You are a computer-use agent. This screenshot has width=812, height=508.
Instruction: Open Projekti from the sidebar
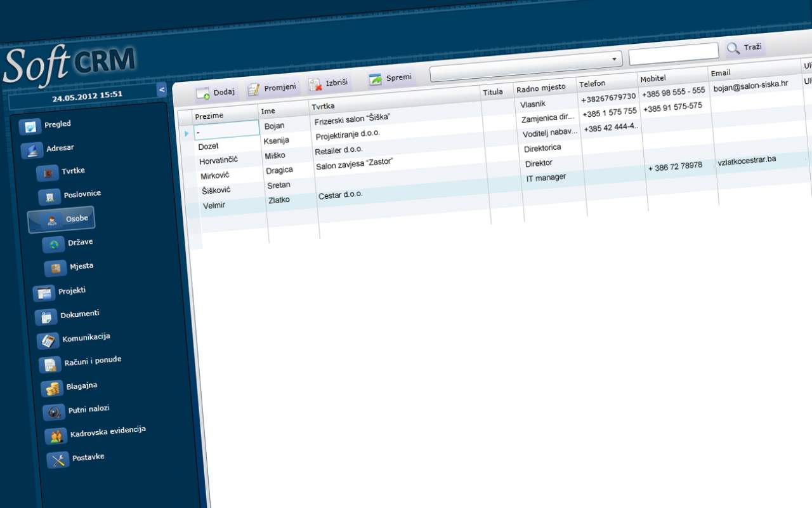click(x=72, y=291)
